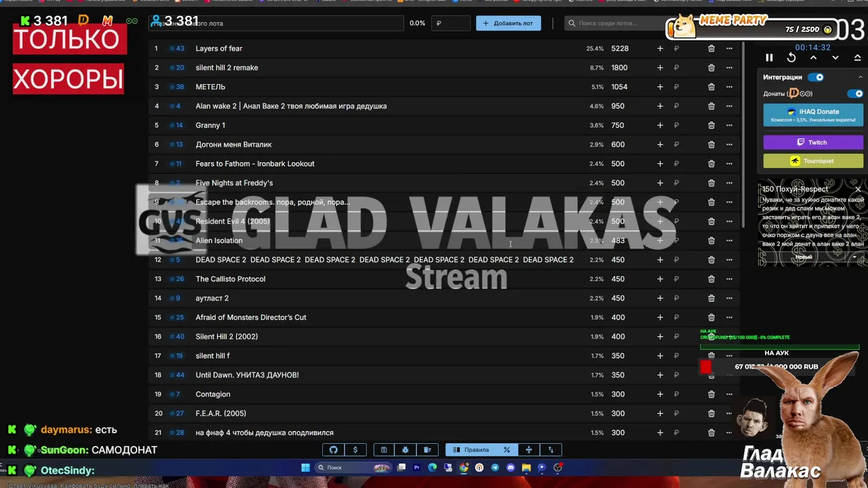Reset the auction timer with circular arrow

tap(791, 58)
